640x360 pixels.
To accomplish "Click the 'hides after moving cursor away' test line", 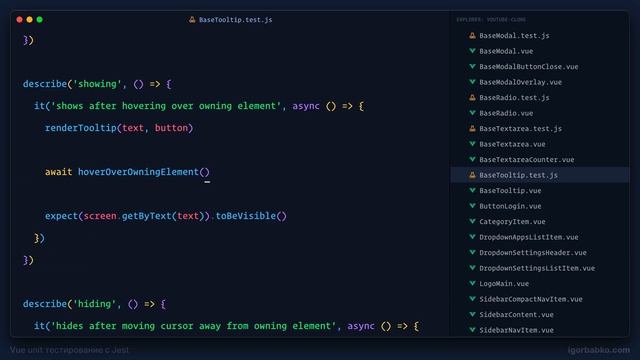I will tap(227, 326).
